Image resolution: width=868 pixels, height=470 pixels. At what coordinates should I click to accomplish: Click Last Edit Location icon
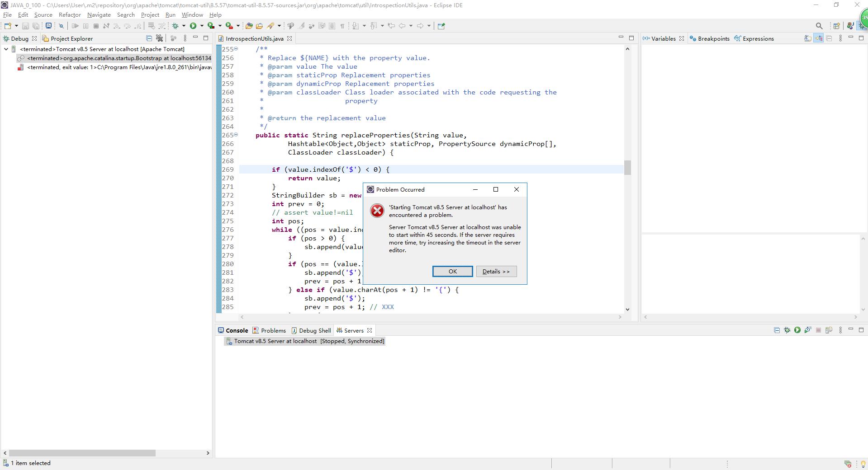[x=391, y=26]
